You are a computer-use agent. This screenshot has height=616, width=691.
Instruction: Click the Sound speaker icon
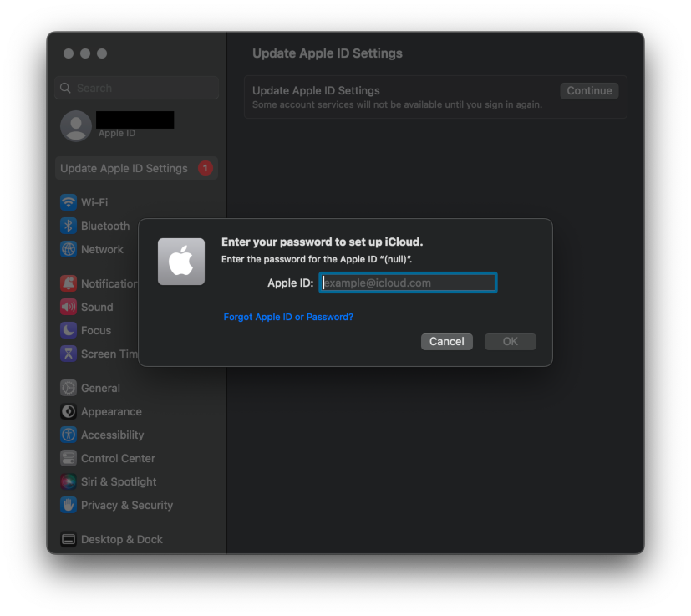tap(68, 307)
